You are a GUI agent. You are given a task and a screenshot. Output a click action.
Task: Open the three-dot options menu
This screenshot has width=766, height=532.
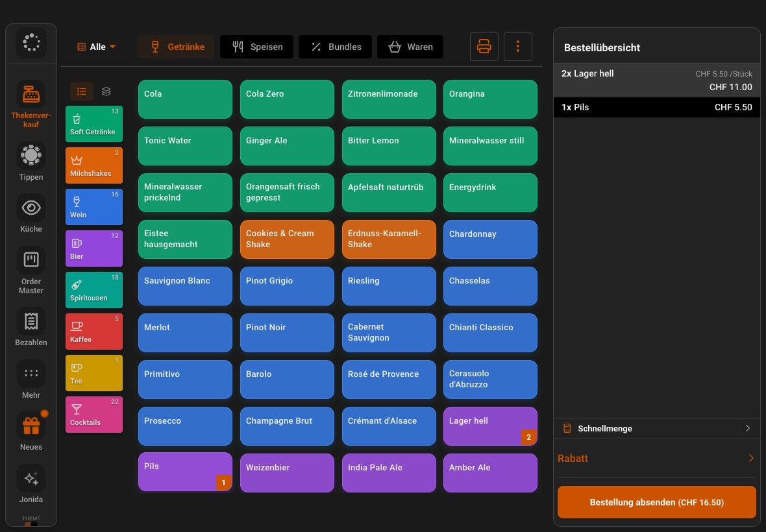point(518,47)
